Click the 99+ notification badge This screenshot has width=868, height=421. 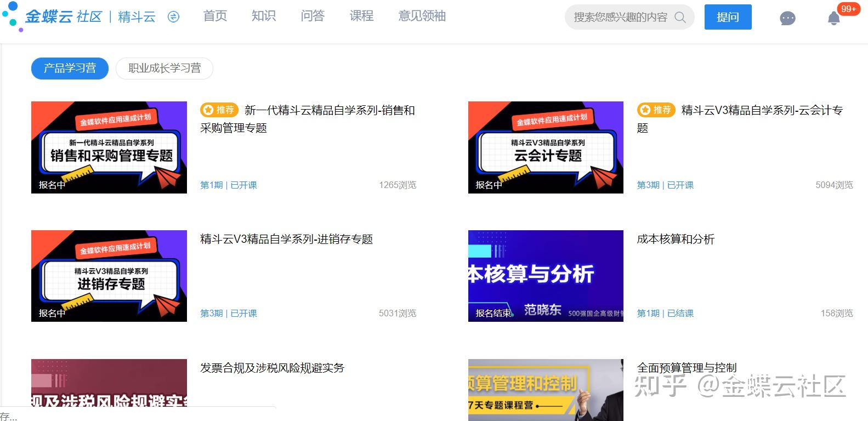pyautogui.click(x=848, y=9)
